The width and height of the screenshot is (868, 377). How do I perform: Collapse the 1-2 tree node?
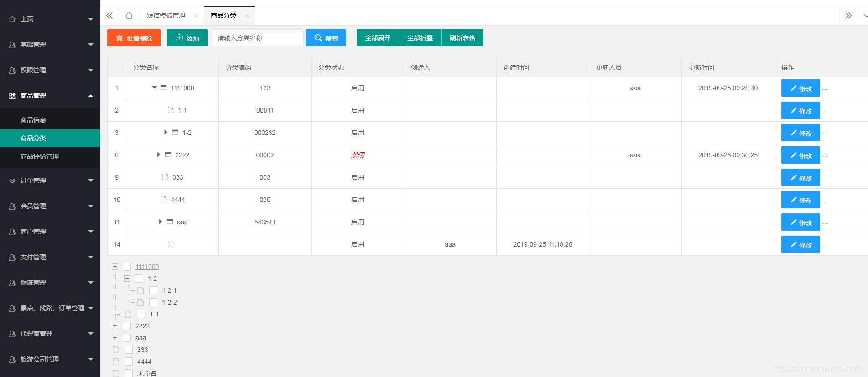pos(127,279)
